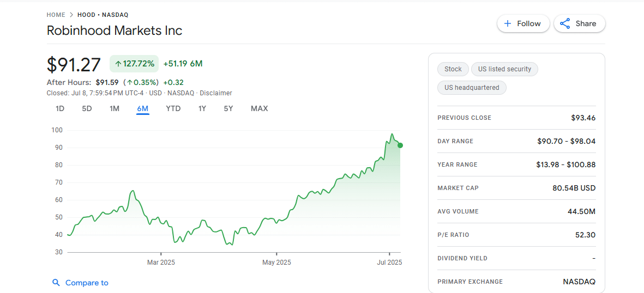The height and width of the screenshot is (293, 644).
Task: Click the Stock category chip
Action: point(453,69)
